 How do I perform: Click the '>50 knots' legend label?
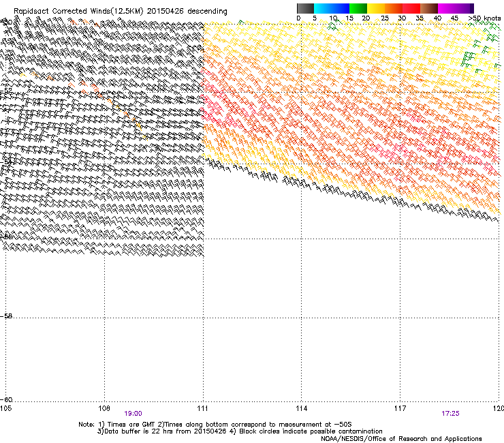coord(484,18)
